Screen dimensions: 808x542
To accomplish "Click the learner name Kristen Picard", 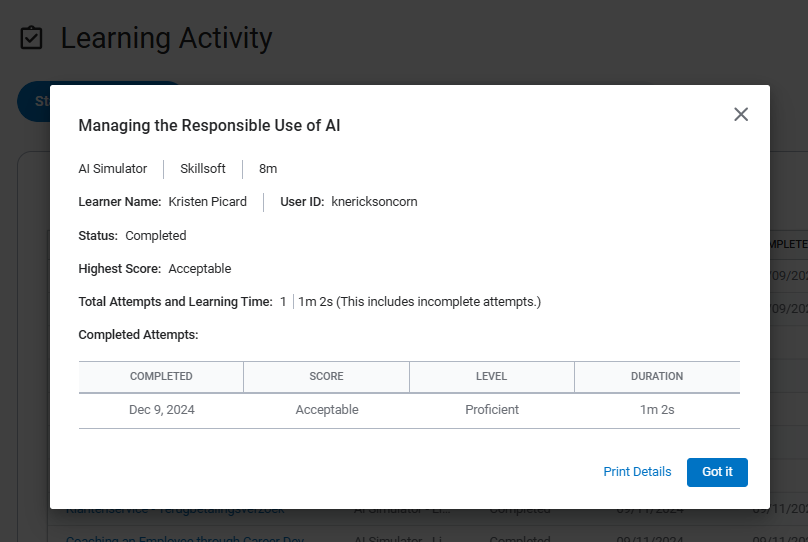I will pos(207,202).
